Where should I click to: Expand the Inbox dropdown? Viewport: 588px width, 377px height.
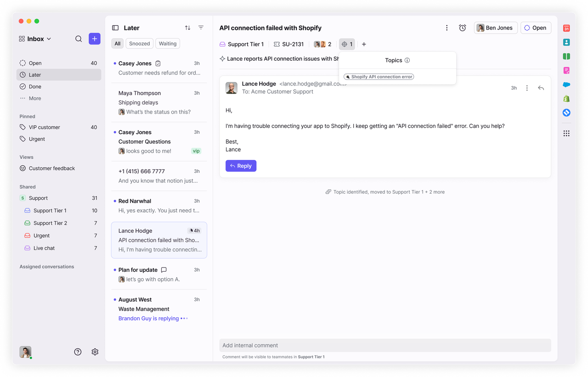[x=35, y=39]
